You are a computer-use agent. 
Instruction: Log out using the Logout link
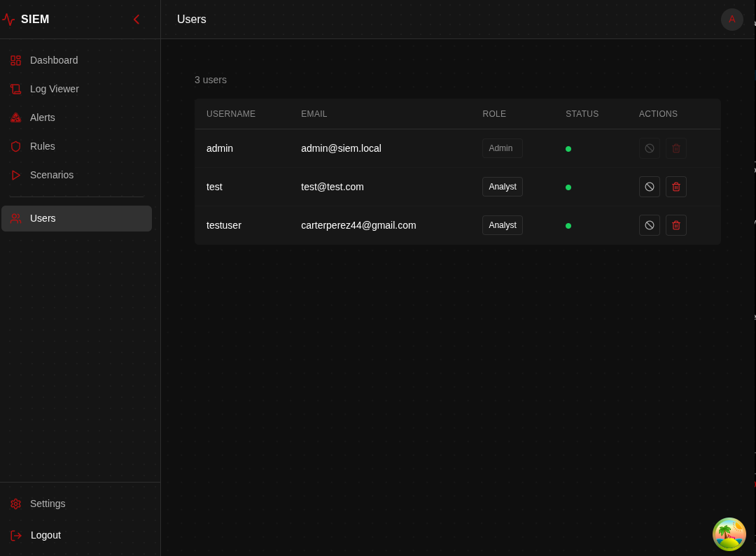(77, 535)
